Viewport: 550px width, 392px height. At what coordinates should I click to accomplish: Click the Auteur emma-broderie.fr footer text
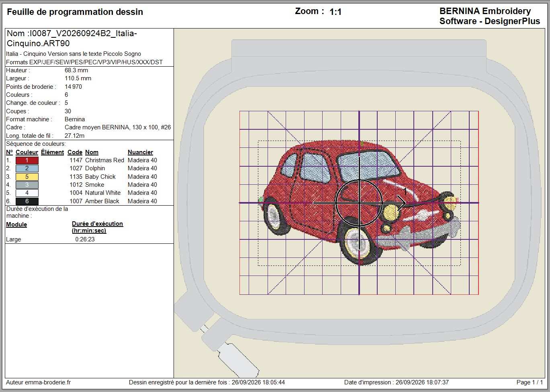(x=38, y=382)
